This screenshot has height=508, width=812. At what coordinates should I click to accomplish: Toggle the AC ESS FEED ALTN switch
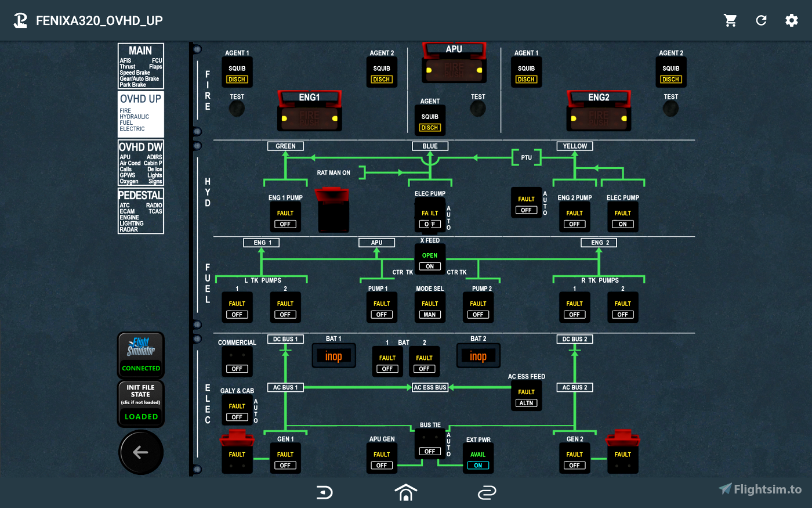click(x=526, y=397)
